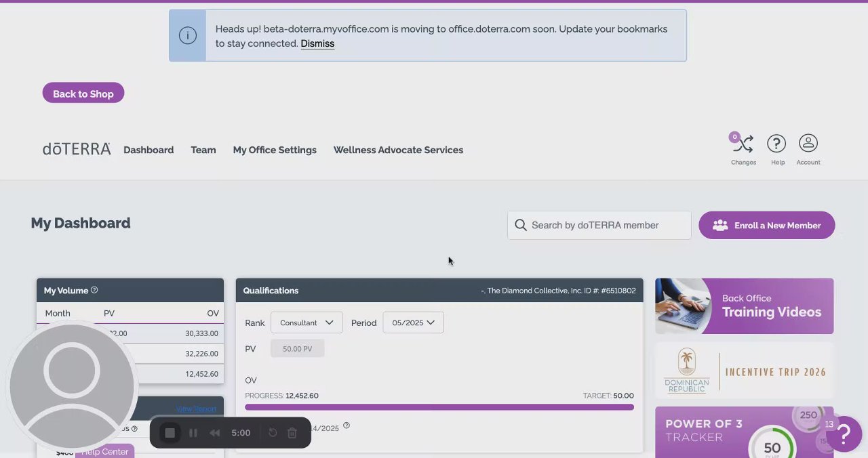Viewport: 868px width, 458px height.
Task: Click the magnifier icon in member search
Action: tap(521, 225)
